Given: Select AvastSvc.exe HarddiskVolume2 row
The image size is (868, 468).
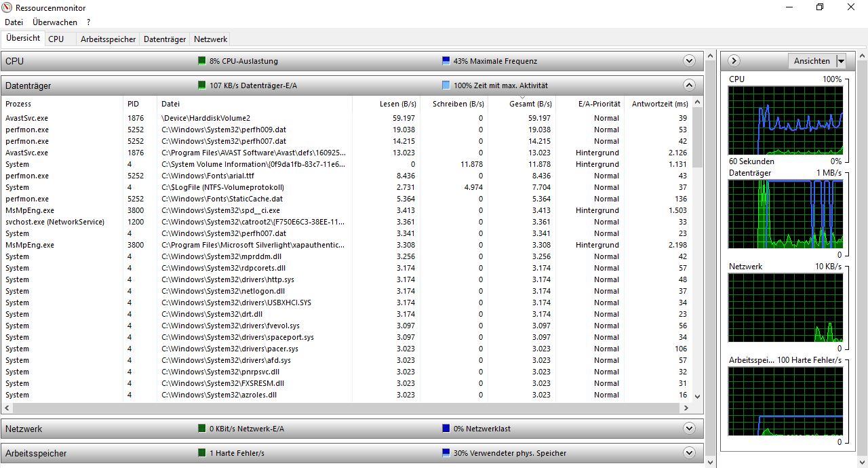Looking at the screenshot, I should tap(347, 118).
